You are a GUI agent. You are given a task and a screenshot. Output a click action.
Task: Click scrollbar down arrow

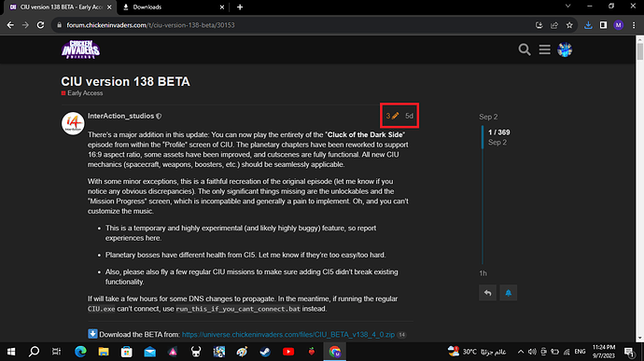pos(639,338)
